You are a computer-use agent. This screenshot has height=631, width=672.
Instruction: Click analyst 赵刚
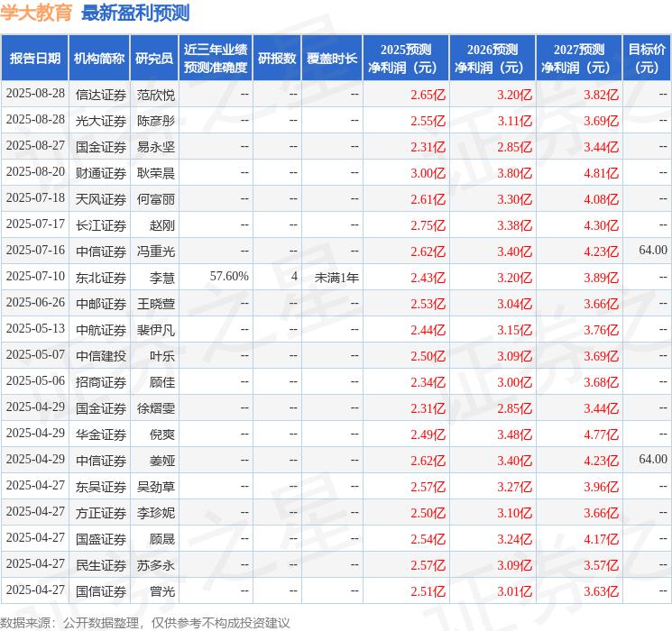162,225
